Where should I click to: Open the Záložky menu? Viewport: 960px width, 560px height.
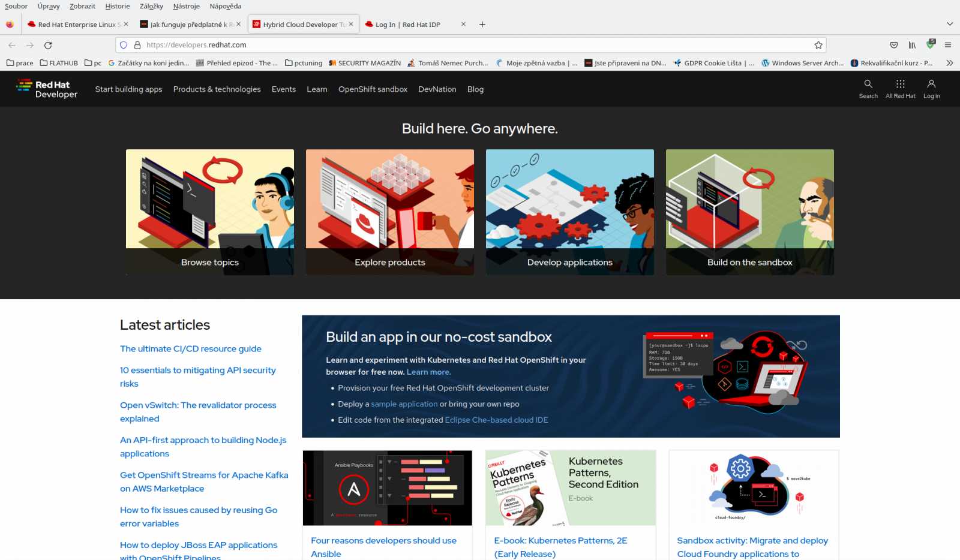tap(151, 6)
